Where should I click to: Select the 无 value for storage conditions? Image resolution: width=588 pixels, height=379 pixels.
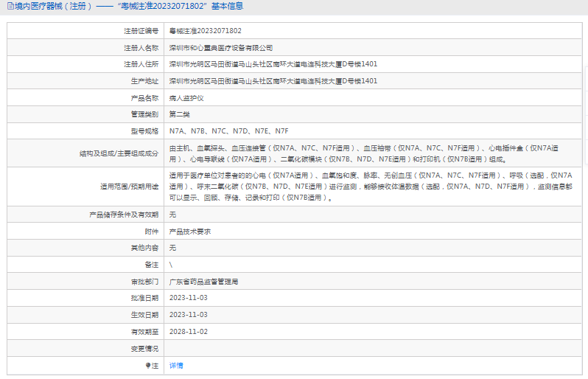point(172,215)
